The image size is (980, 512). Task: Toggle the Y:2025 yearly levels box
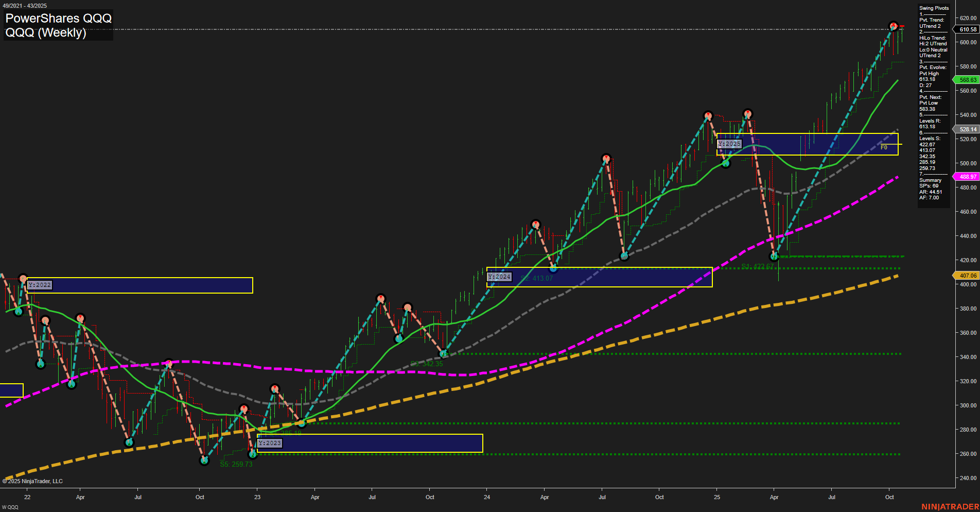pos(728,144)
